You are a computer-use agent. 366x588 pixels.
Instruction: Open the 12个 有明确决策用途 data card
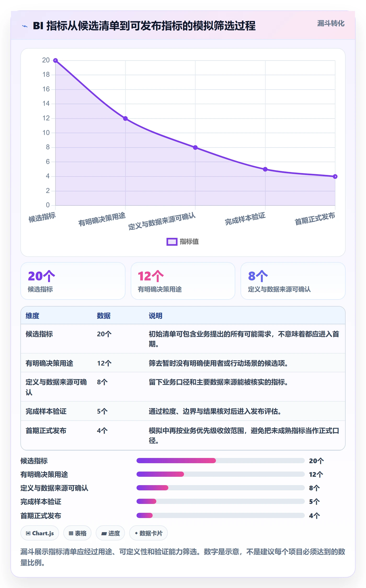tap(183, 281)
